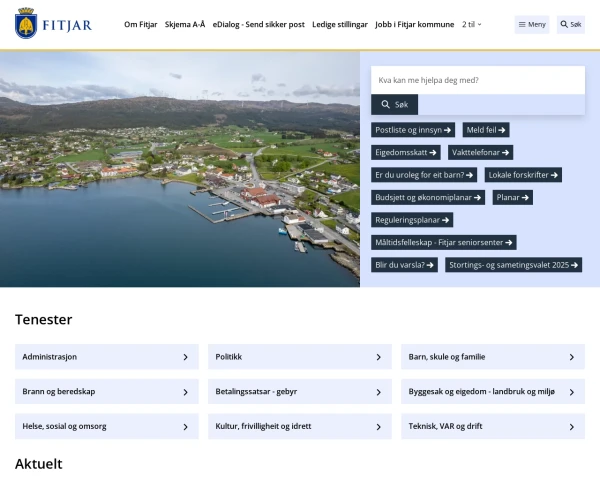The height and width of the screenshot is (480, 600).
Task: Click arrow icon for 'Helse, sosial og omsorg'
Action: (185, 426)
